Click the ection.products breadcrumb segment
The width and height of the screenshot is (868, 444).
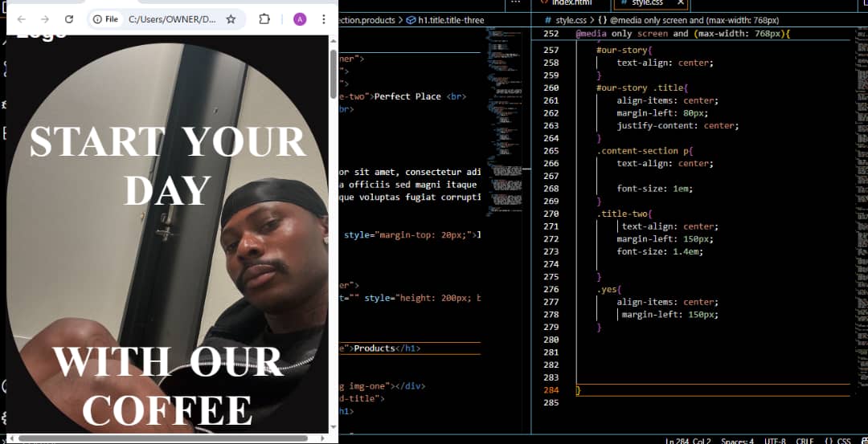[367, 20]
